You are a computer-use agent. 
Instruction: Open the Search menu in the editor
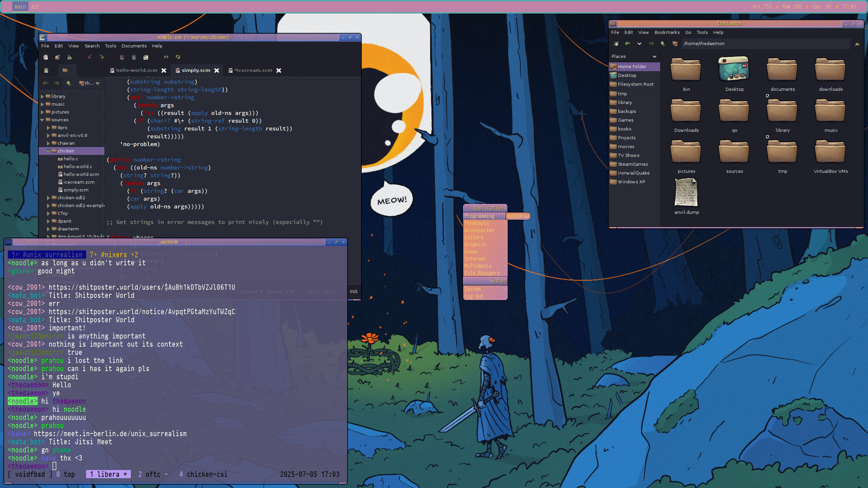point(92,46)
